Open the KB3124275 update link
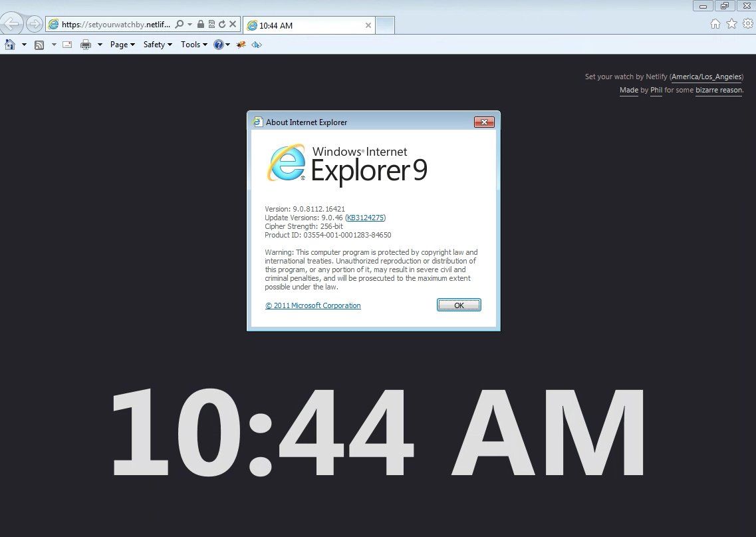756x537 pixels. pos(366,218)
